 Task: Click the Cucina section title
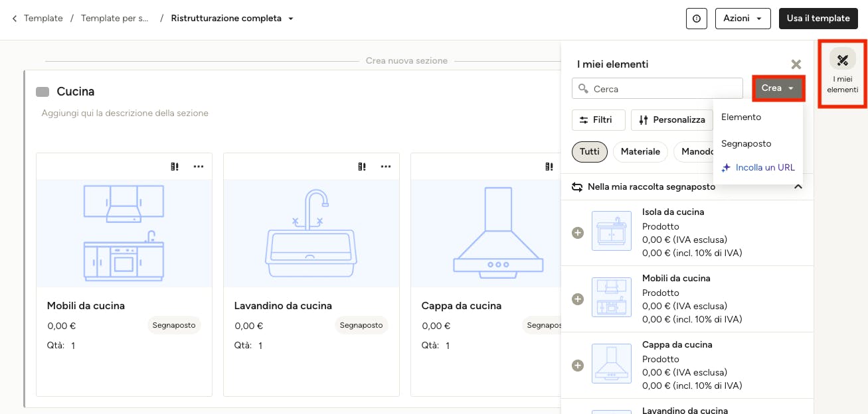(76, 92)
